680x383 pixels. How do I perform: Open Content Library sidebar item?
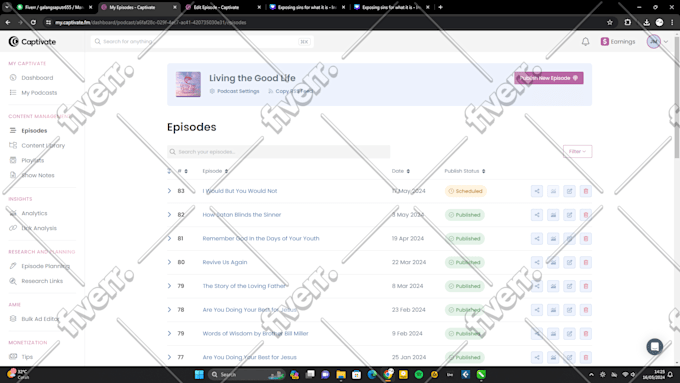point(43,145)
